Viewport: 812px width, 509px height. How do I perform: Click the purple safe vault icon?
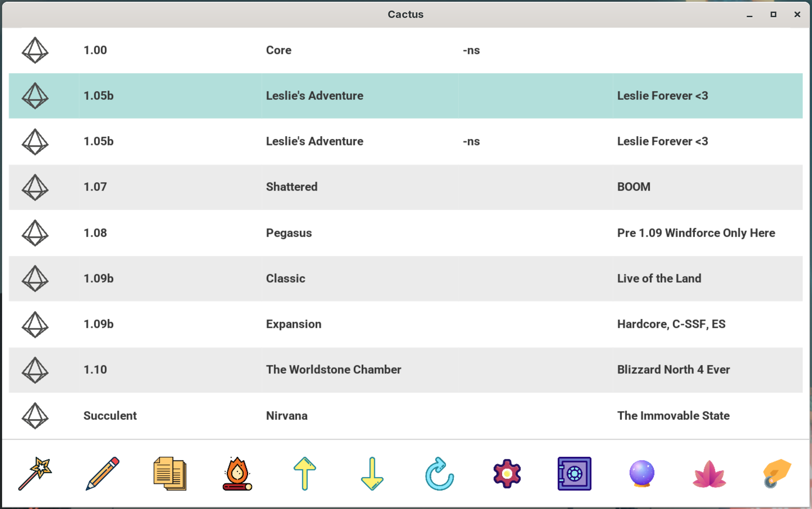click(x=574, y=473)
